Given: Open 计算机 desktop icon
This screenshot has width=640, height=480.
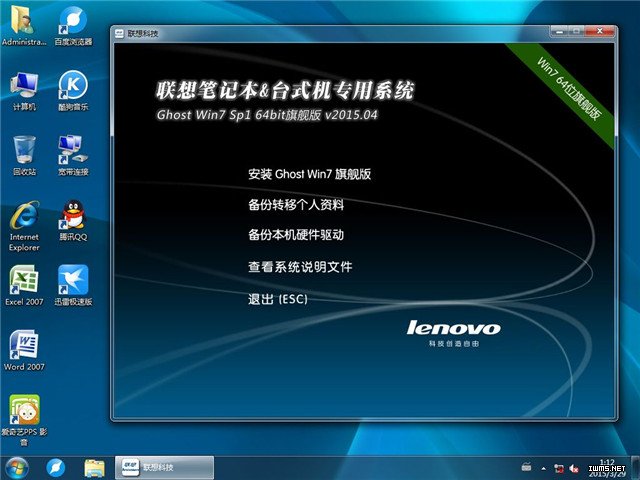Looking at the screenshot, I should click(x=24, y=91).
